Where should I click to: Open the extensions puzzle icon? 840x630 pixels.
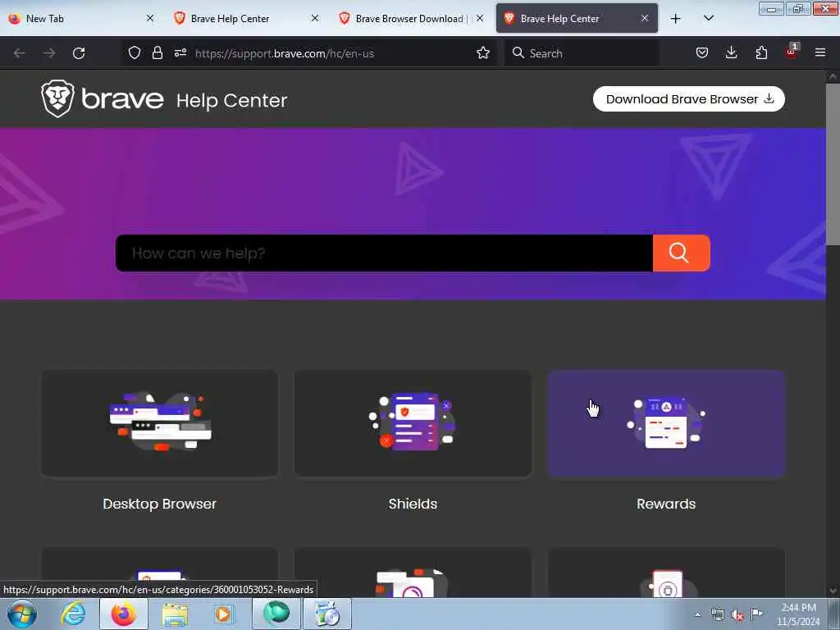click(761, 52)
